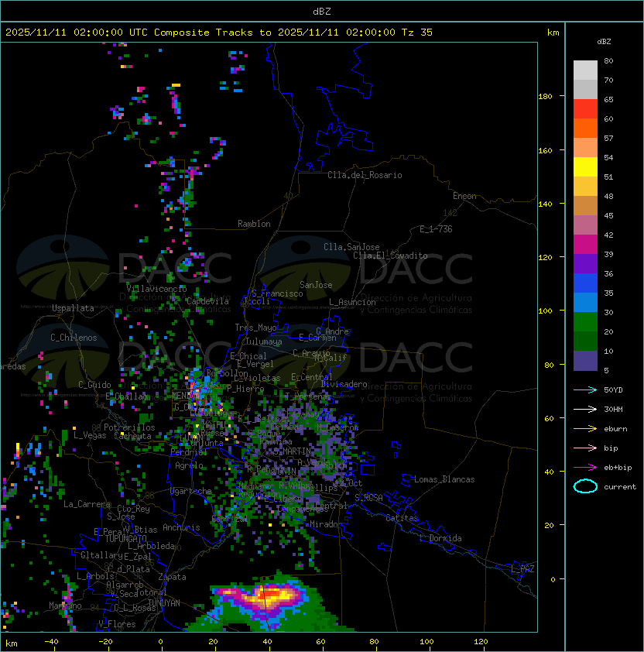Pick the yellow 51–54 dBZ swatch
This screenshot has height=652, width=644.
585,166
